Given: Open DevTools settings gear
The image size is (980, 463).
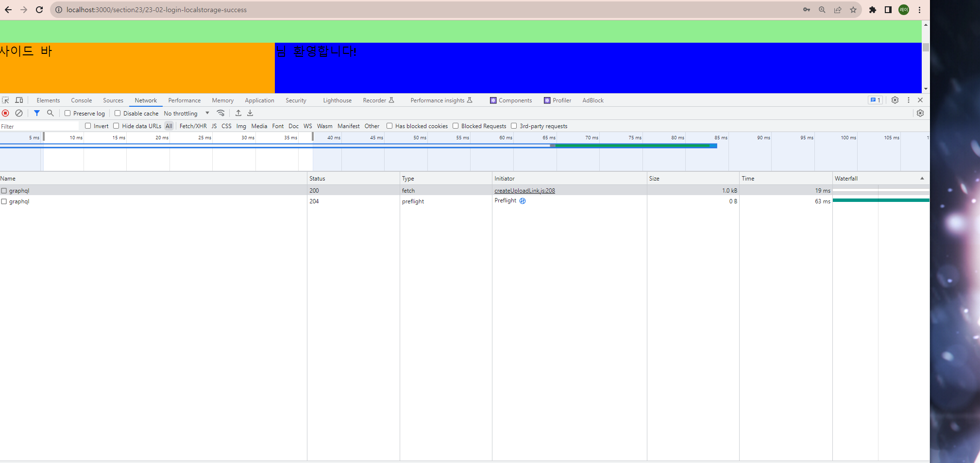Looking at the screenshot, I should click(x=895, y=100).
